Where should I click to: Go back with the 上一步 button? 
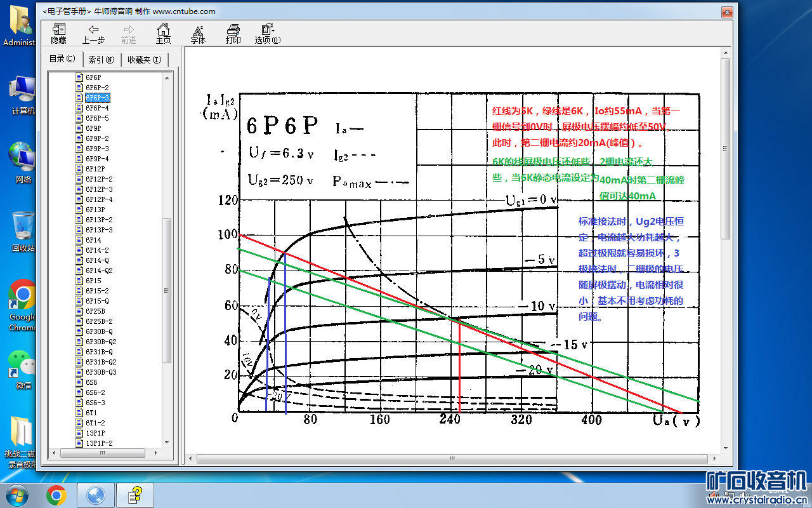click(93, 34)
